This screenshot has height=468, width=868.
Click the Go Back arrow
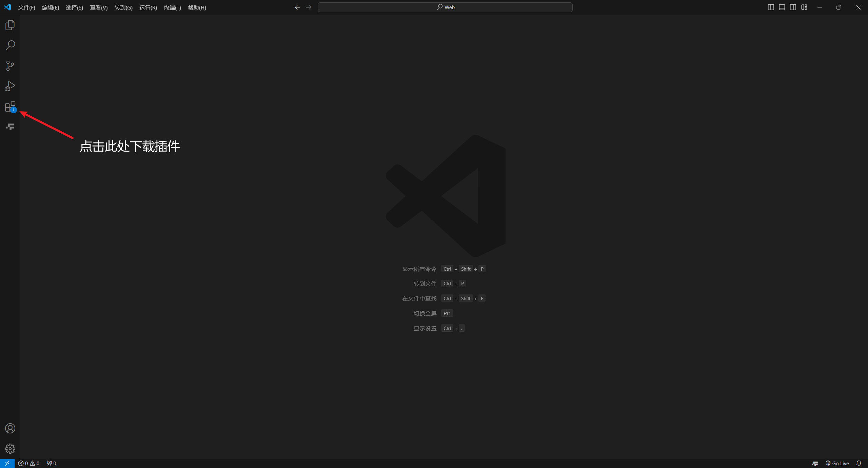tap(297, 7)
